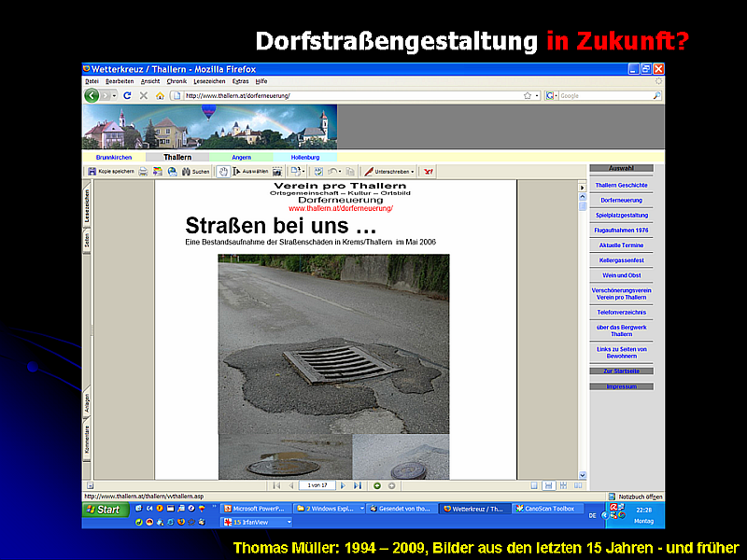Image resolution: width=747 pixels, height=560 pixels.
Task: Open the Extras menu
Action: [241, 81]
